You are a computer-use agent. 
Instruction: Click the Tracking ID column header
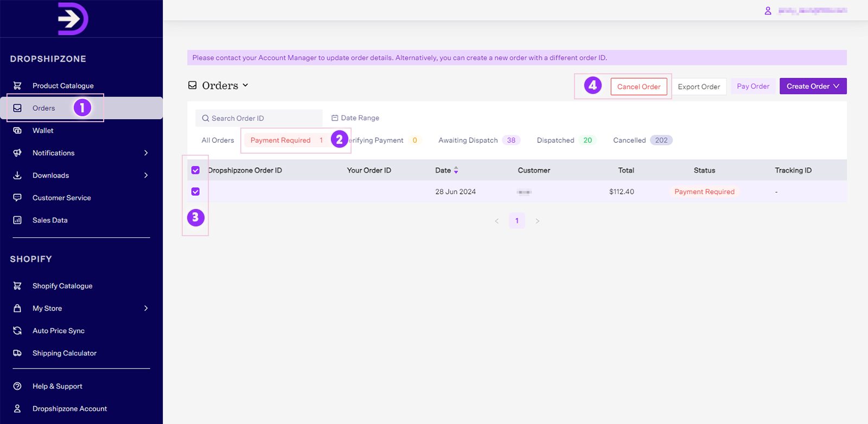click(793, 170)
